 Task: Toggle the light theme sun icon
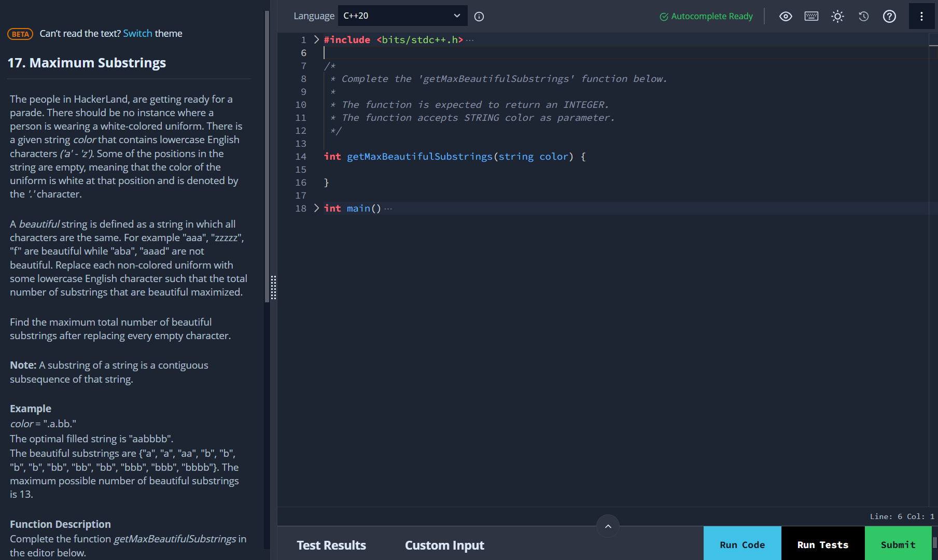tap(837, 17)
